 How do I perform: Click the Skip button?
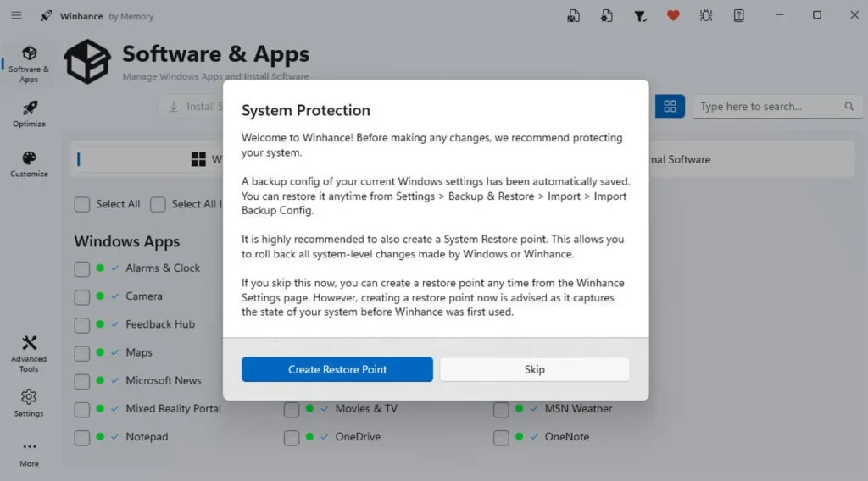(535, 369)
